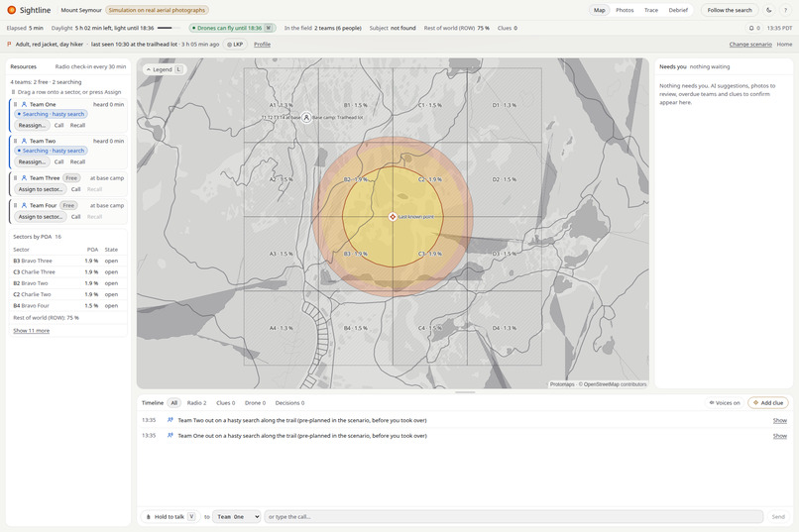Image resolution: width=799 pixels, height=532 pixels.
Task: Focus the type the call input field
Action: point(514,517)
